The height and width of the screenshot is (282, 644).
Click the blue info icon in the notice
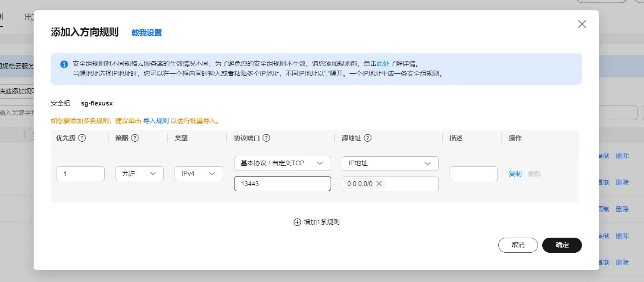click(x=64, y=64)
